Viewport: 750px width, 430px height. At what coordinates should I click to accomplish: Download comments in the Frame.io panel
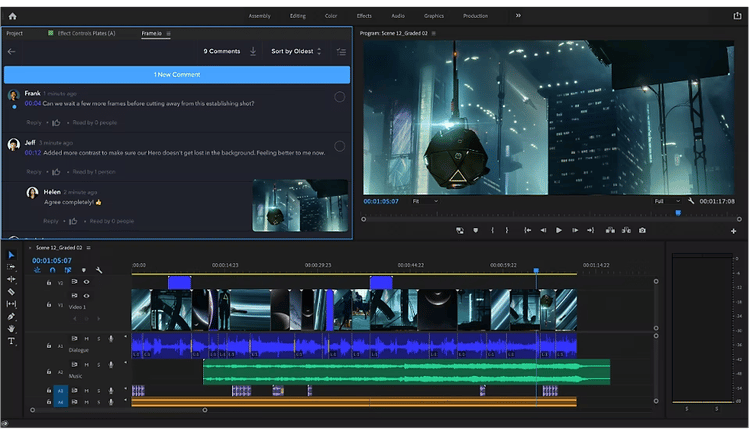point(253,51)
